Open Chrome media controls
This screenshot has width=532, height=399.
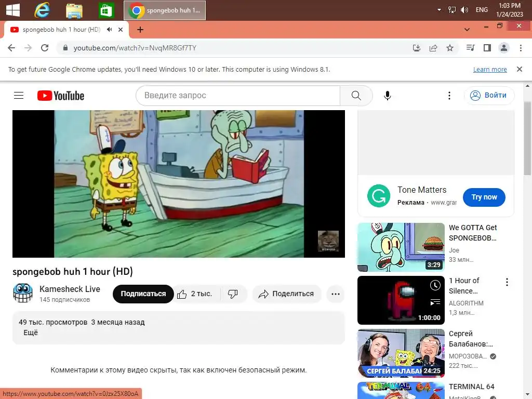[x=470, y=48]
